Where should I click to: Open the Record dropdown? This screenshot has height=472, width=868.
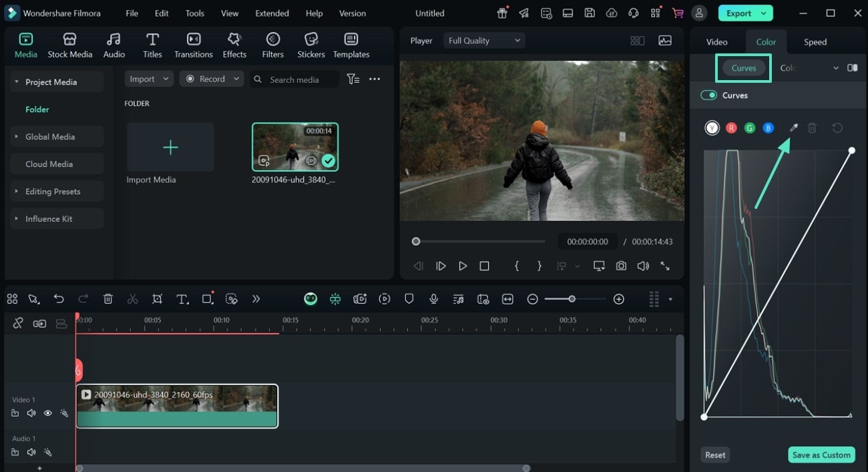[212, 79]
